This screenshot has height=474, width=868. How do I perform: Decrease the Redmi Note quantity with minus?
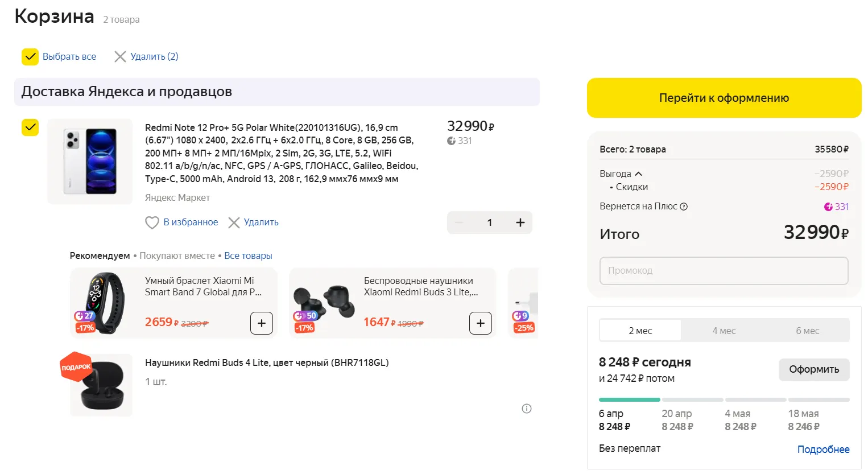click(x=460, y=222)
